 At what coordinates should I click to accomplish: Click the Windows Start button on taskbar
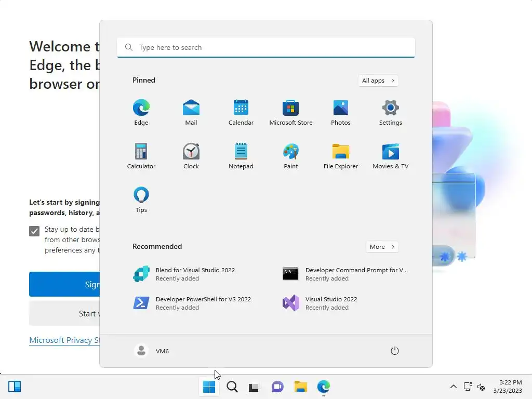[209, 387]
